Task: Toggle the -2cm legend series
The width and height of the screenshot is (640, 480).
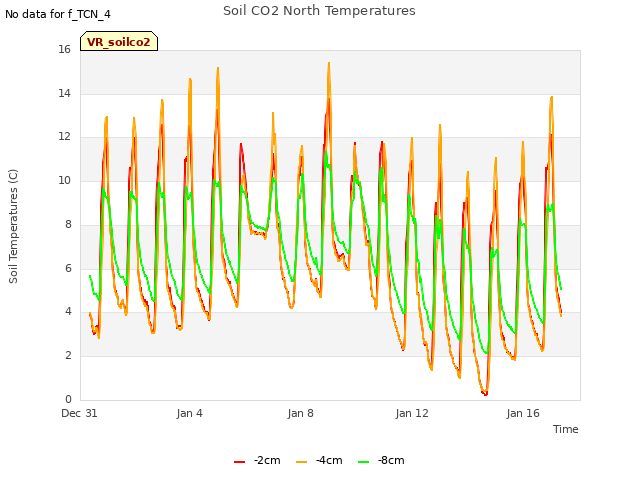Action: click(x=257, y=460)
